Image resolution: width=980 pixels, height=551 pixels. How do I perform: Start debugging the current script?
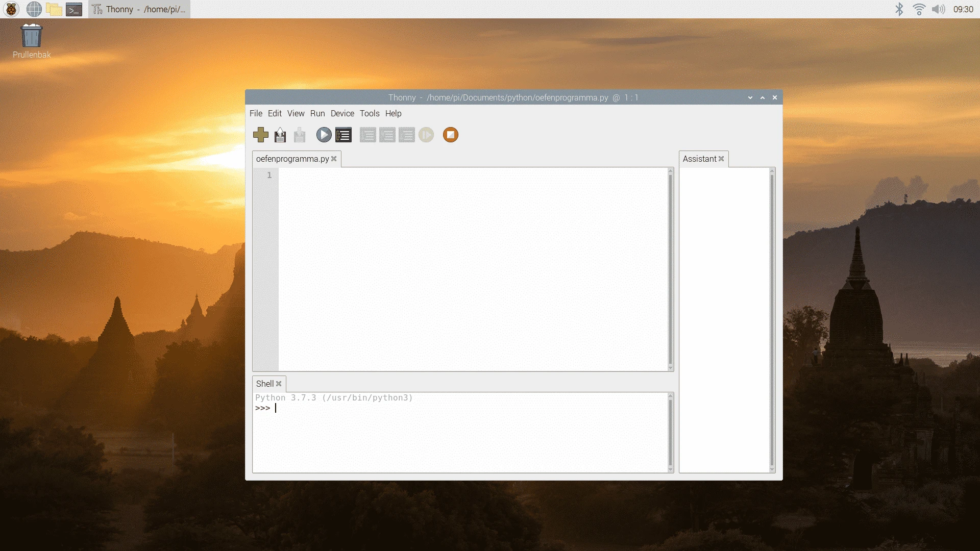point(344,135)
